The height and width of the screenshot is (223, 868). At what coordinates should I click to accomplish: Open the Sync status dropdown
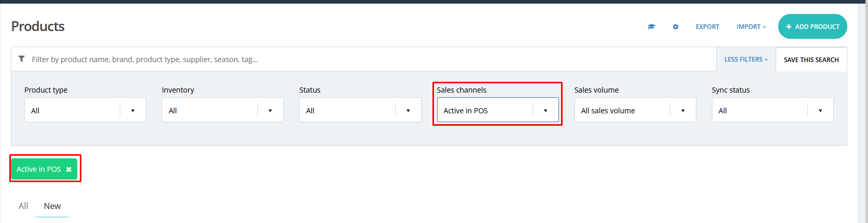[x=772, y=110]
